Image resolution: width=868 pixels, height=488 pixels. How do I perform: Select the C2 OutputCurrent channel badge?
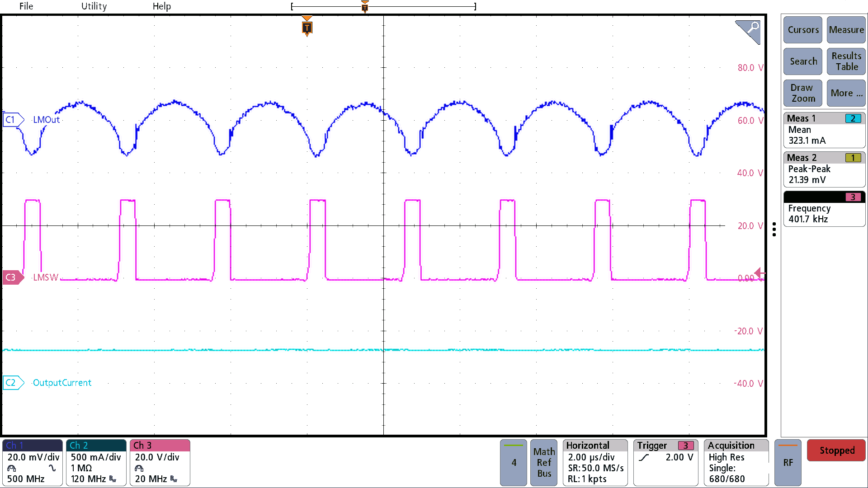tap(13, 382)
